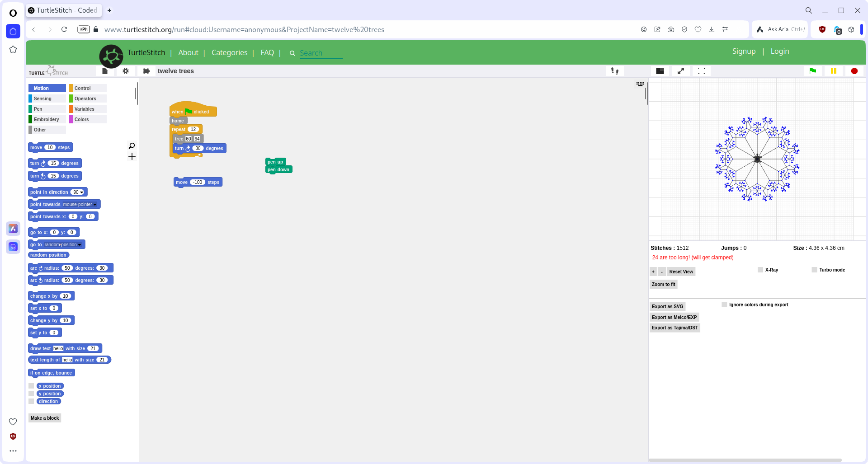Click in the Search input field
The image size is (868, 464).
pos(321,53)
